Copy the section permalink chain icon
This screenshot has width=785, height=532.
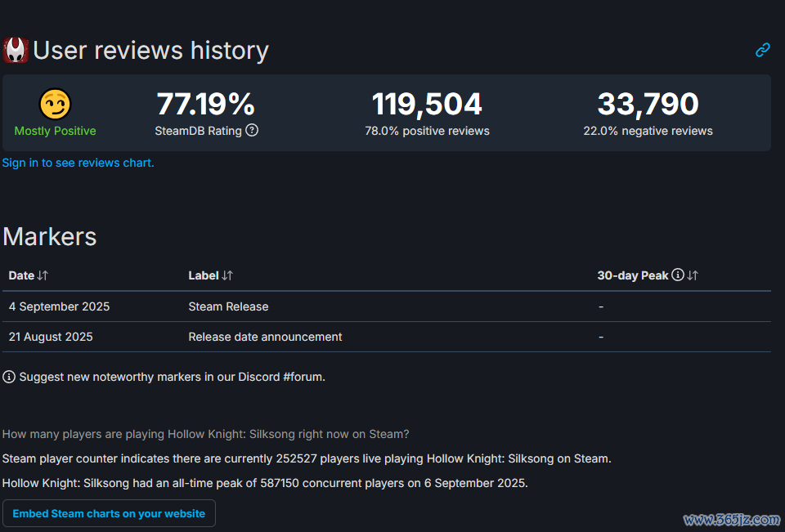[762, 50]
